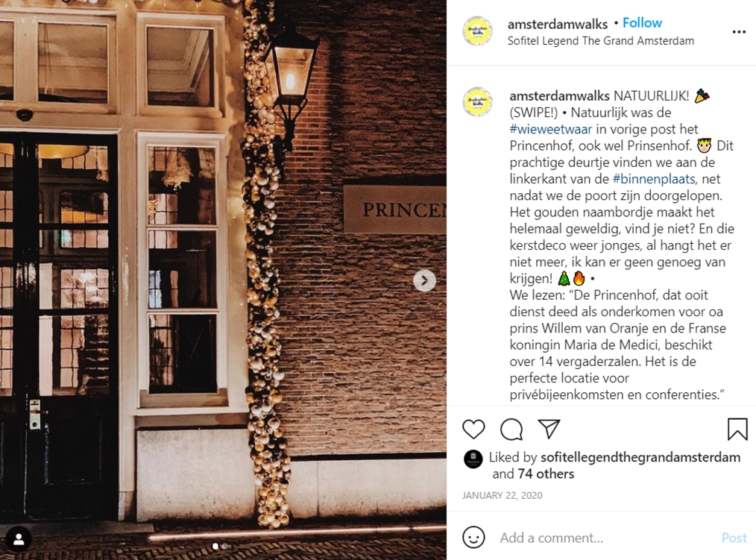Open Sofitel Legend The Grand Amsterdam location
The image size is (756, 560).
pos(601,41)
